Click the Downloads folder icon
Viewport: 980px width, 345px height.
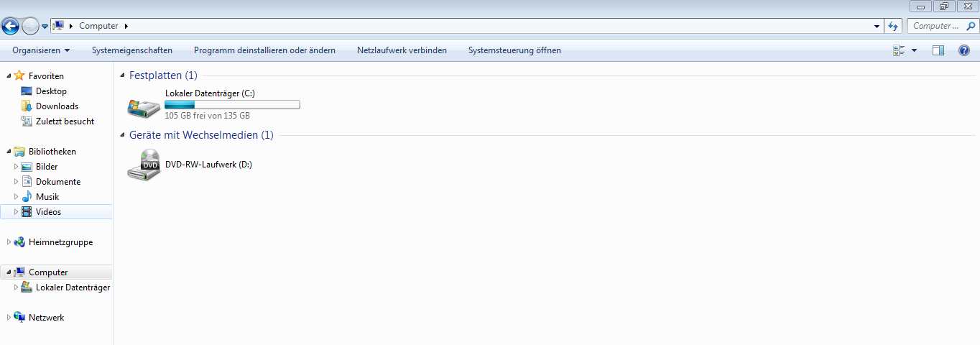click(x=27, y=106)
